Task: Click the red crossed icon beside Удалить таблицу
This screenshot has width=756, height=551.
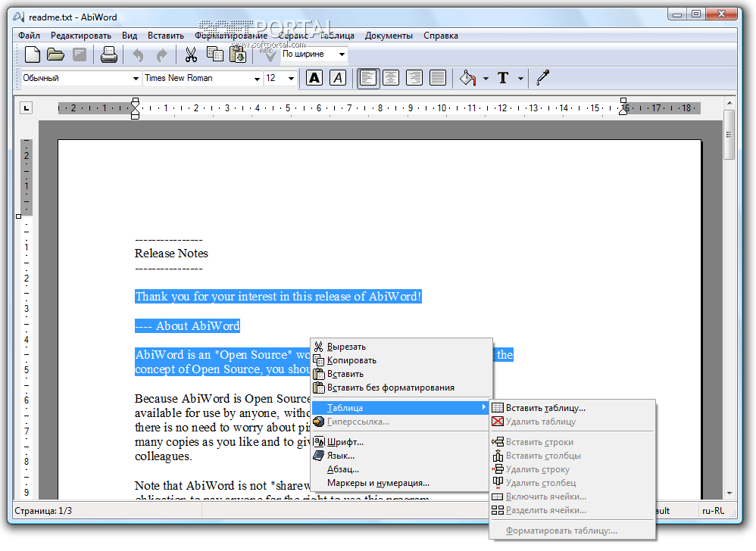Action: tap(498, 422)
